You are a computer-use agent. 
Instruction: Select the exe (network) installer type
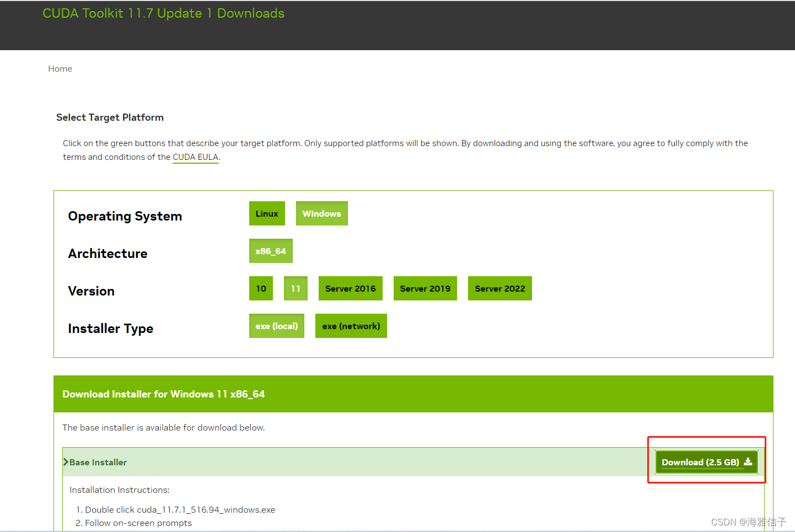point(351,326)
